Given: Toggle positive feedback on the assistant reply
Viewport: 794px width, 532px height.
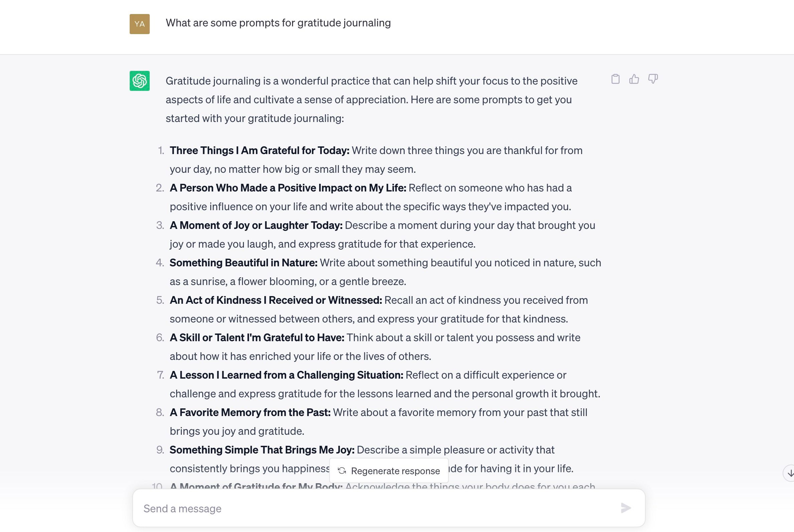Looking at the screenshot, I should pyautogui.click(x=634, y=79).
